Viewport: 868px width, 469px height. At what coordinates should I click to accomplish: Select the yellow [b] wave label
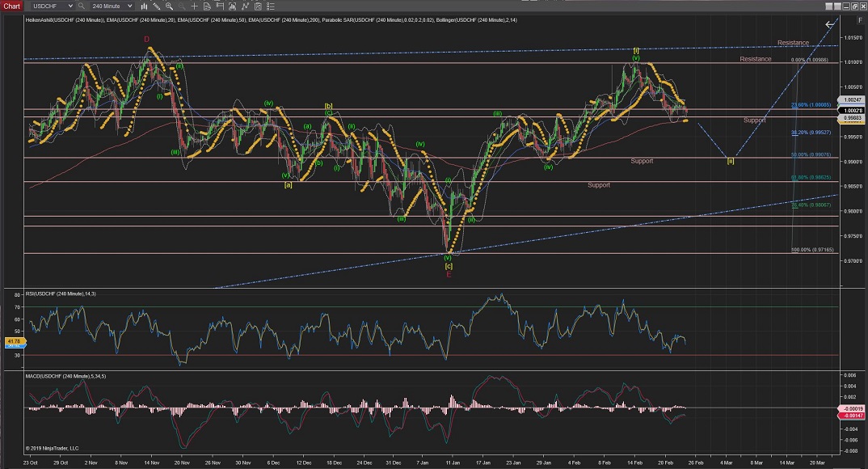[328, 106]
